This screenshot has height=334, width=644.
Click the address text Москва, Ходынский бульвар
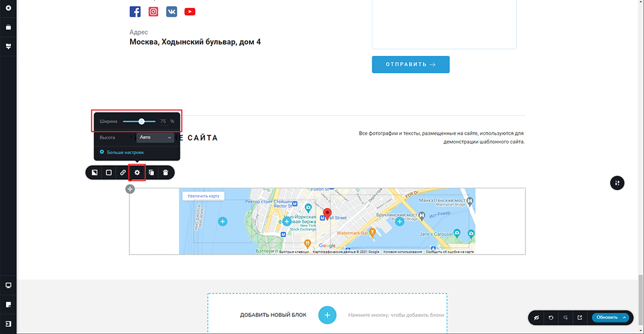tap(195, 42)
